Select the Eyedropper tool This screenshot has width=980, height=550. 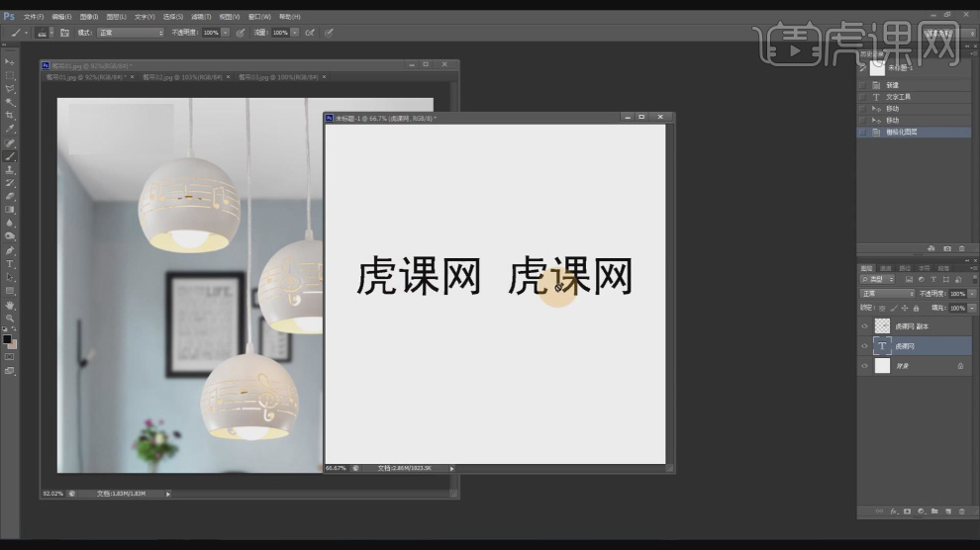pyautogui.click(x=9, y=129)
